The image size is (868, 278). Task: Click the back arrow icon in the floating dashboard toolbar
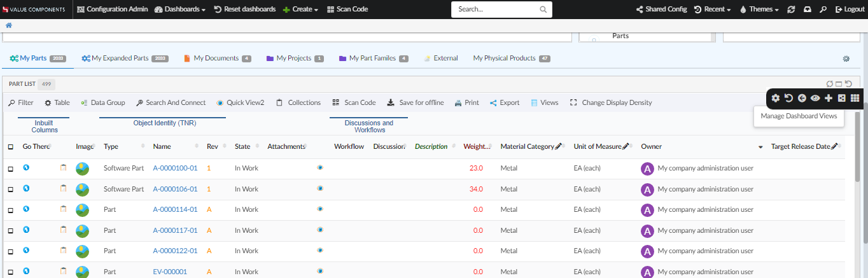pyautogui.click(x=802, y=98)
